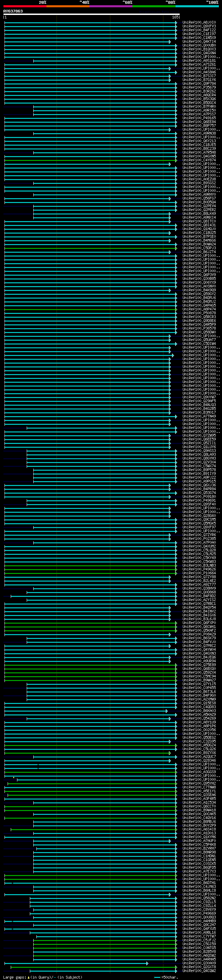
Task: Select the UniRef100_Q9P784 label
Action: [x=199, y=83]
